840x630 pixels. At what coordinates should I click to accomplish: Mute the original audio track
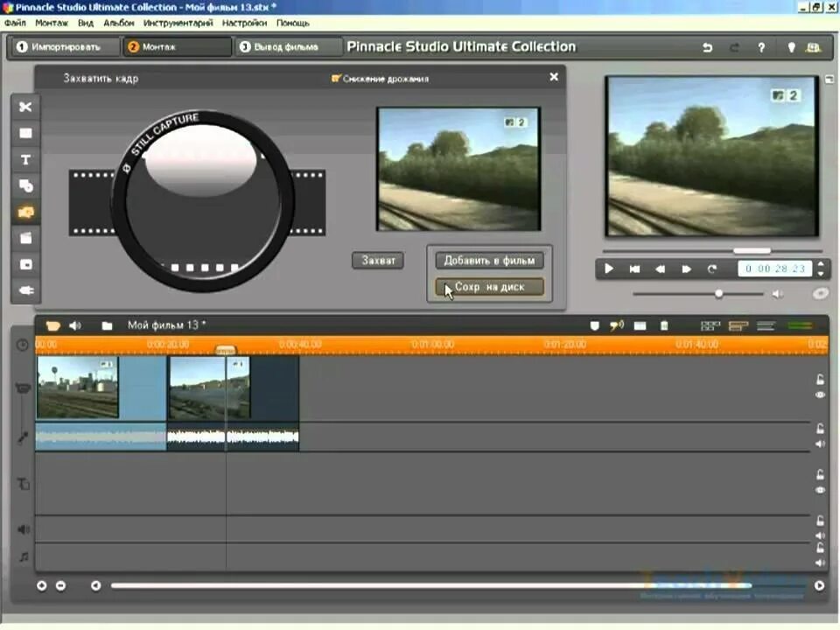click(x=820, y=444)
